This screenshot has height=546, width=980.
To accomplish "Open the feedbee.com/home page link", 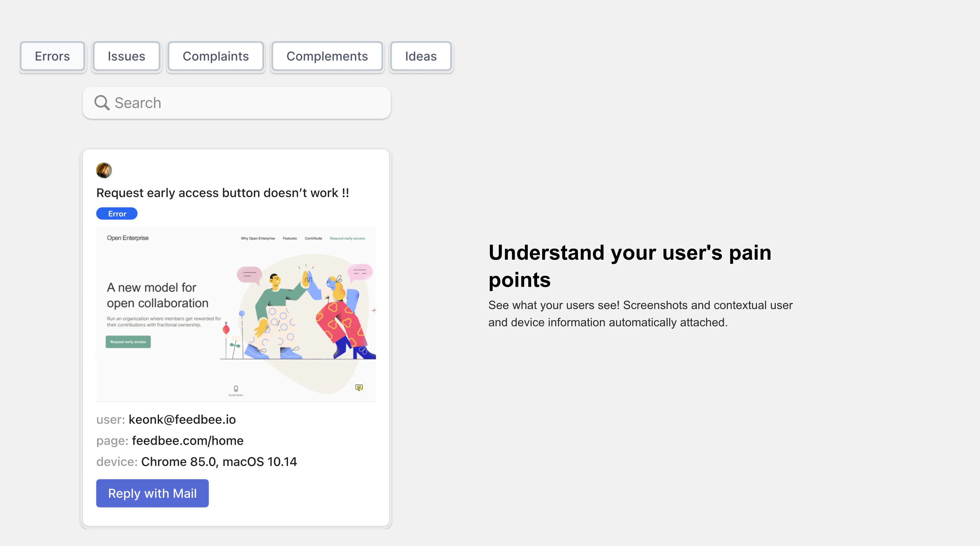I will point(188,441).
